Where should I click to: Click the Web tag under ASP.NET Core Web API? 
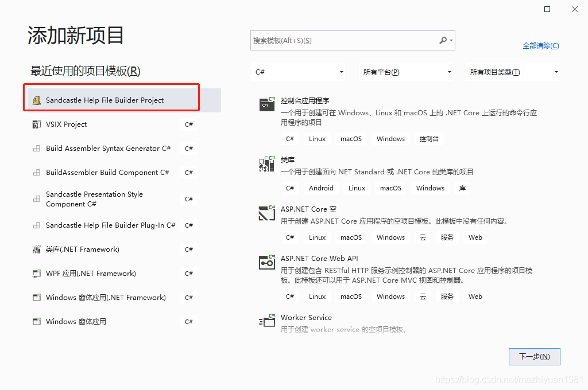click(x=475, y=297)
